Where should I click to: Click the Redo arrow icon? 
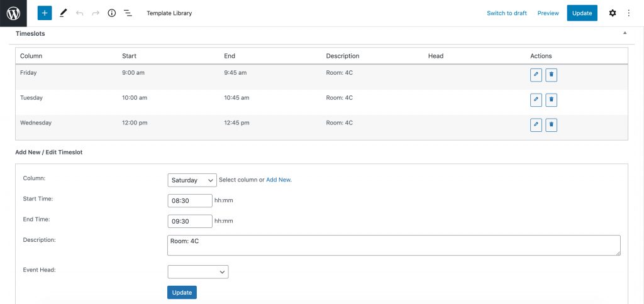(96, 13)
